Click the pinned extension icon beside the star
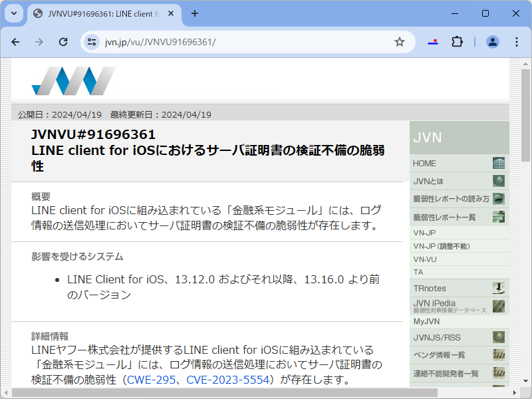The width and height of the screenshot is (532, 399). pos(433,41)
